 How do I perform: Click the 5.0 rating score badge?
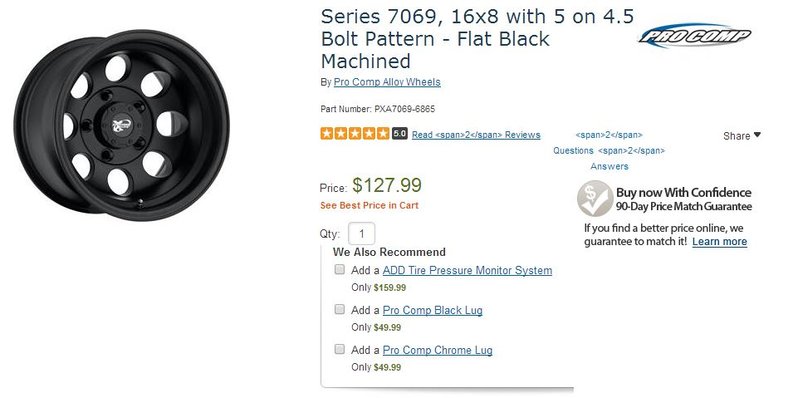click(x=400, y=134)
